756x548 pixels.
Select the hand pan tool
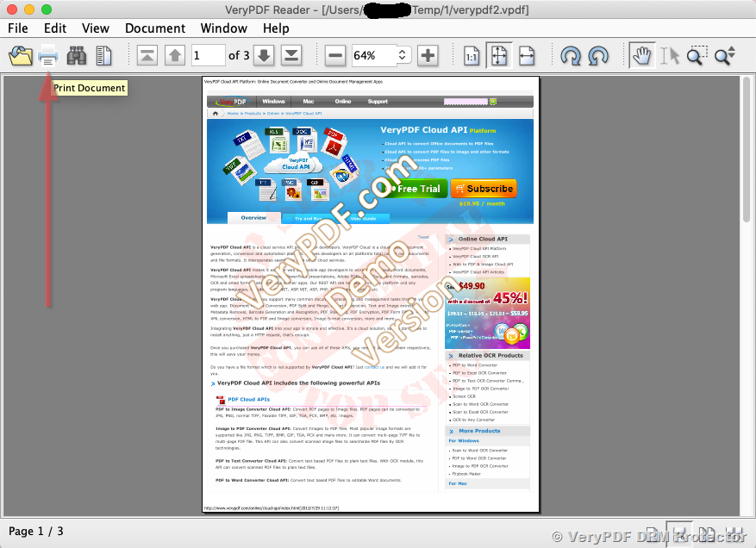[x=640, y=56]
